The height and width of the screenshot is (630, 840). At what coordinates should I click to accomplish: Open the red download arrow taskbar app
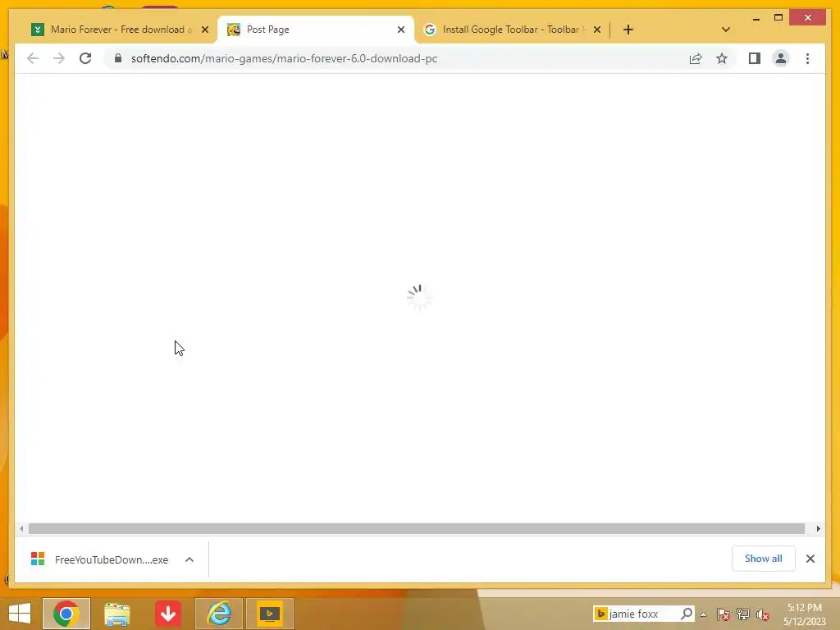point(167,614)
